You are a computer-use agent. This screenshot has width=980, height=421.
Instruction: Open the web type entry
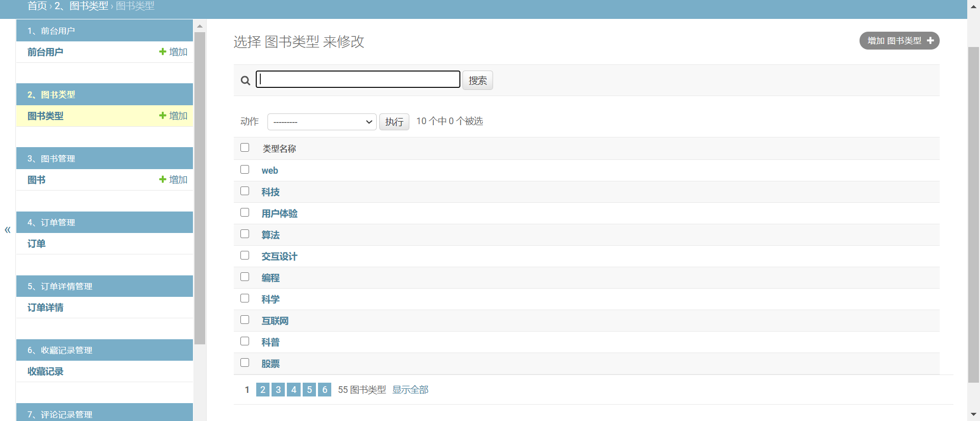270,171
